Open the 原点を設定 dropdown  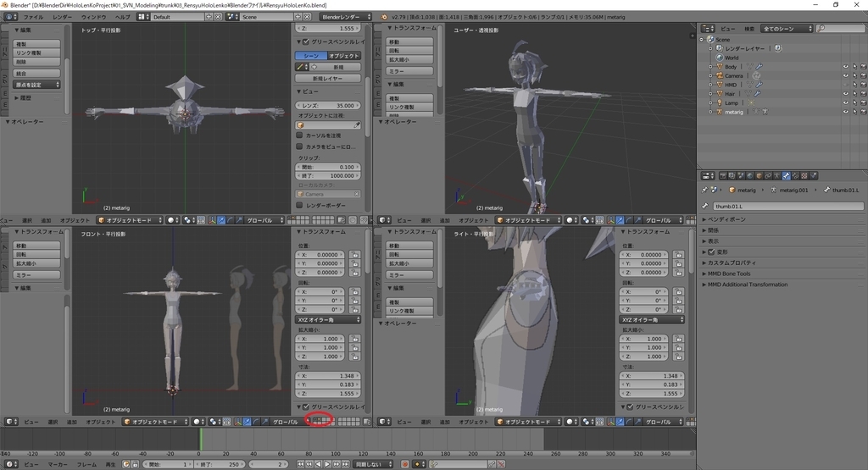(36, 85)
